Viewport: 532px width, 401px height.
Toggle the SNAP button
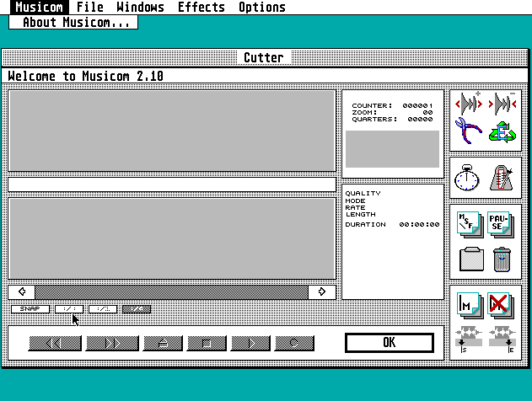tap(30, 309)
